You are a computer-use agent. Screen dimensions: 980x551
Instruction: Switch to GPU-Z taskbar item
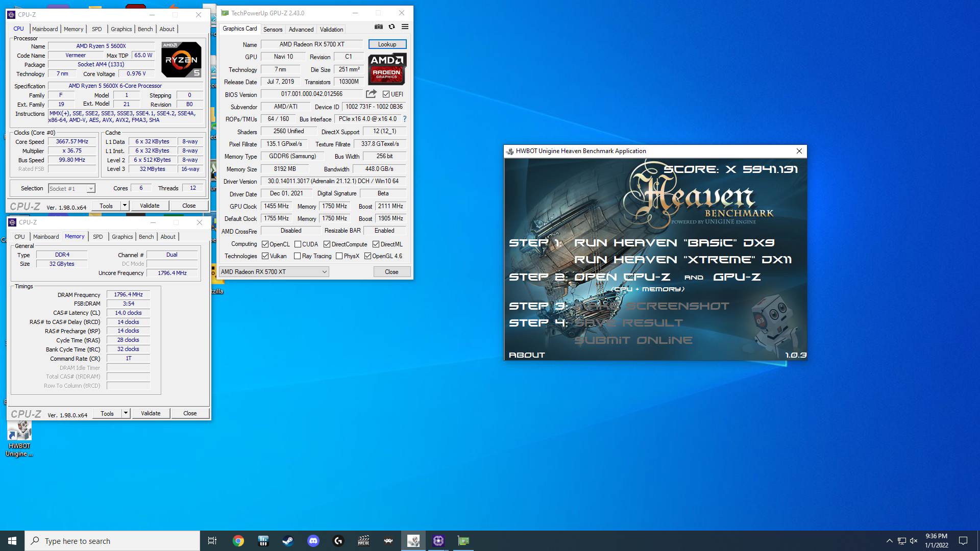point(463,541)
